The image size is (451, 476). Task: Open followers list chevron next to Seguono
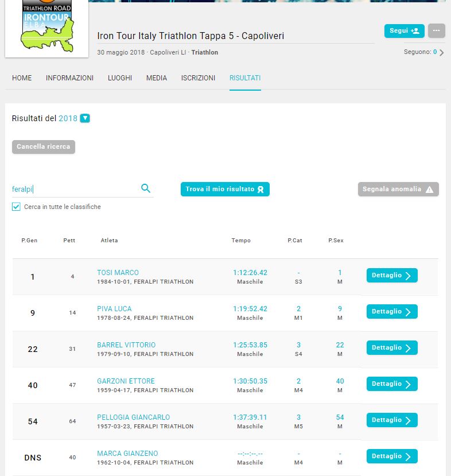[x=442, y=52]
